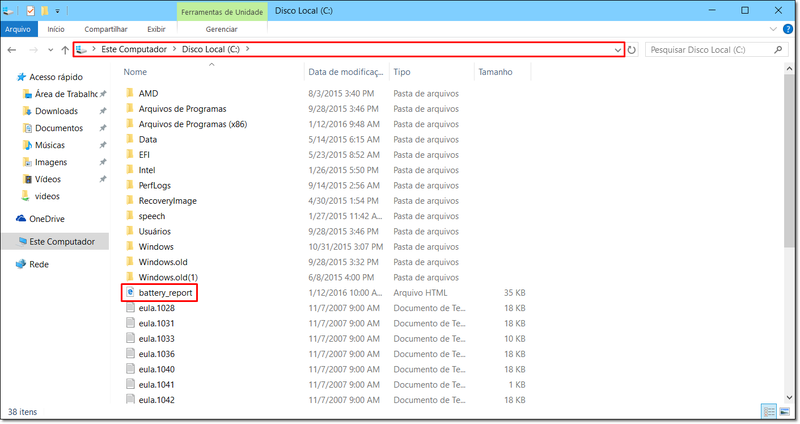The height and width of the screenshot is (424, 800).
Task: Select OneDrive in navigation pane
Action: (x=46, y=219)
